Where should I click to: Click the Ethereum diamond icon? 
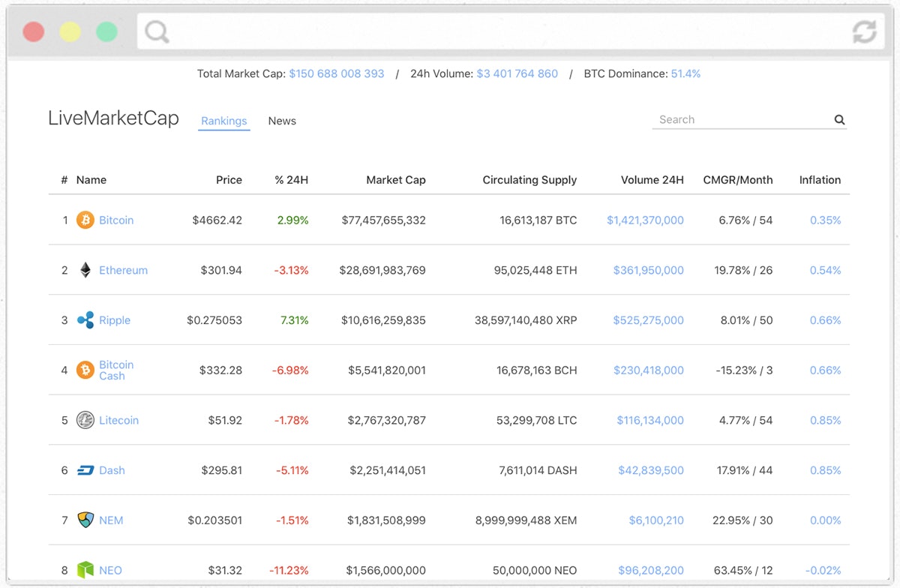(x=85, y=270)
